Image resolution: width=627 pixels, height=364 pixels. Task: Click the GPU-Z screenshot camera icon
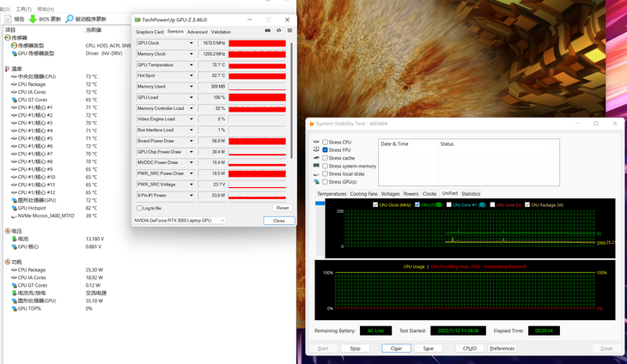pyautogui.click(x=268, y=31)
